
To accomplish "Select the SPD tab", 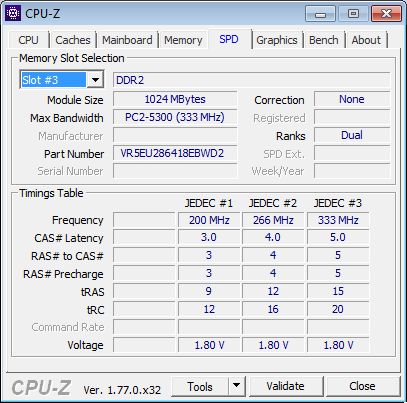I will (229, 39).
